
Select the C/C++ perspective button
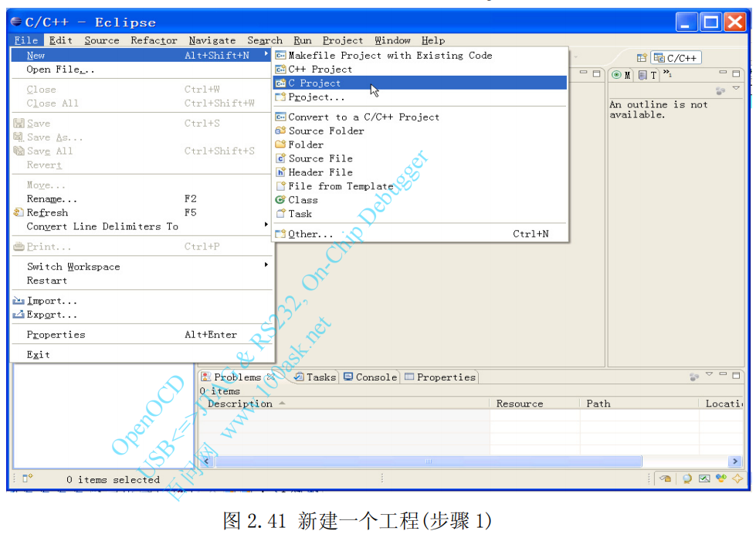(x=676, y=58)
